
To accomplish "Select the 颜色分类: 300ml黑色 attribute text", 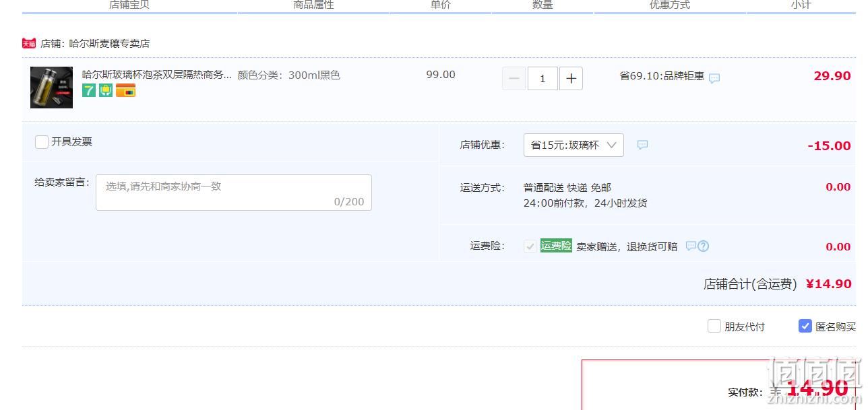I will (289, 75).
